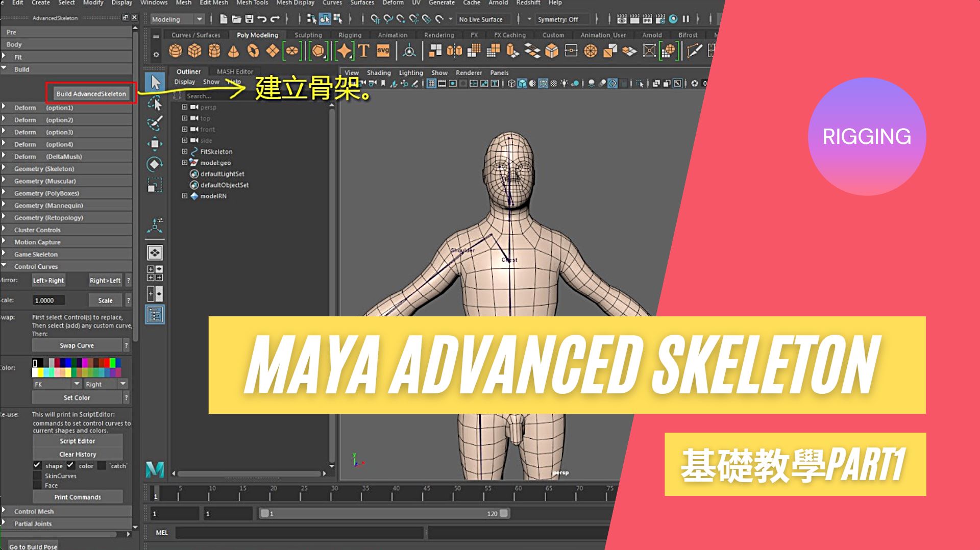This screenshot has width=980, height=550.
Task: Pick the Paint Selection tool
Action: 155,122
